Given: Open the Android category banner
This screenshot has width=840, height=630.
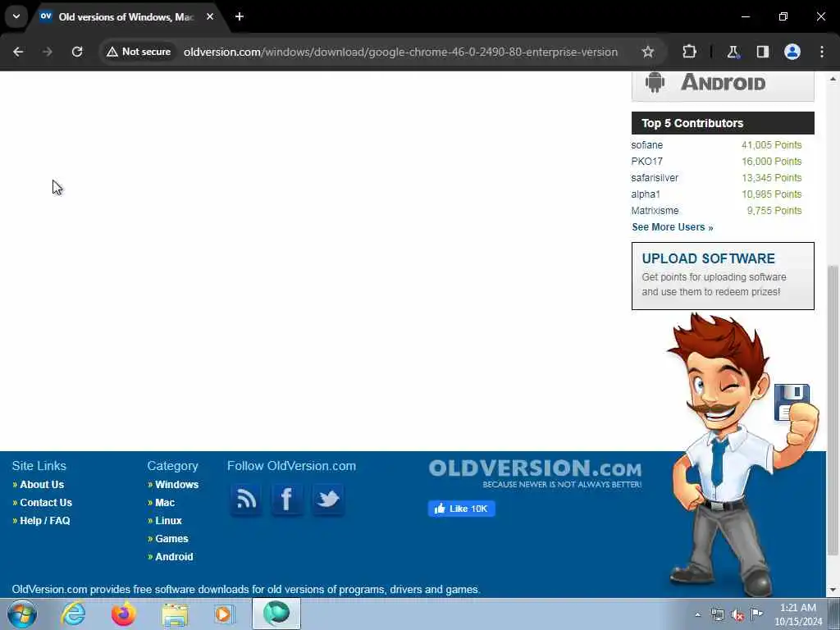Looking at the screenshot, I should (723, 85).
